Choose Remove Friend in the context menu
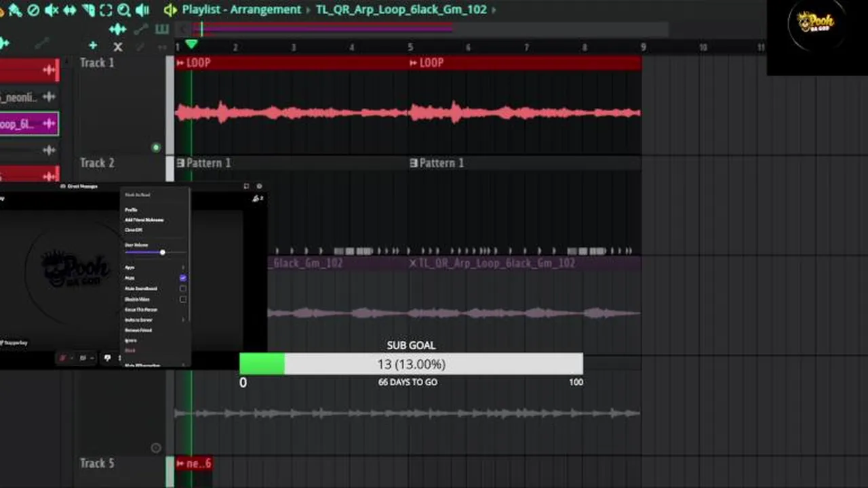 pos(138,330)
